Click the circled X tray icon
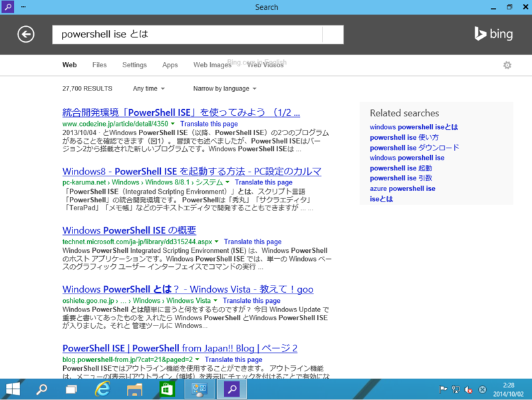Viewport: 532px width, 400px height. (482, 390)
